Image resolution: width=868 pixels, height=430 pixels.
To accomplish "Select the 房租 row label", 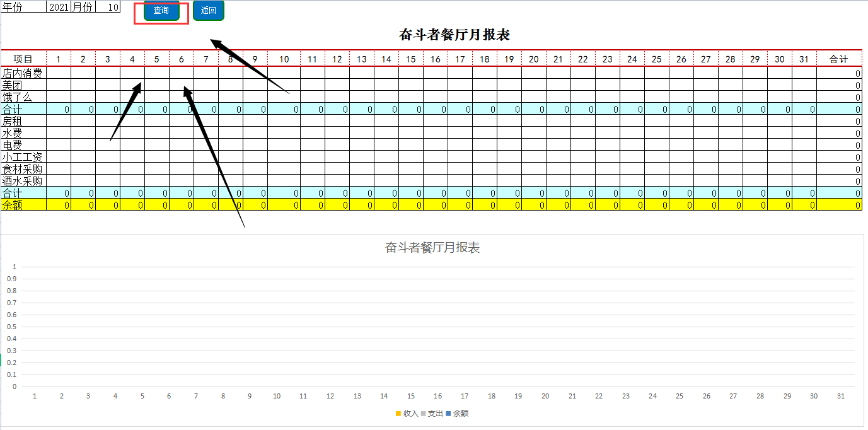I will 24,121.
